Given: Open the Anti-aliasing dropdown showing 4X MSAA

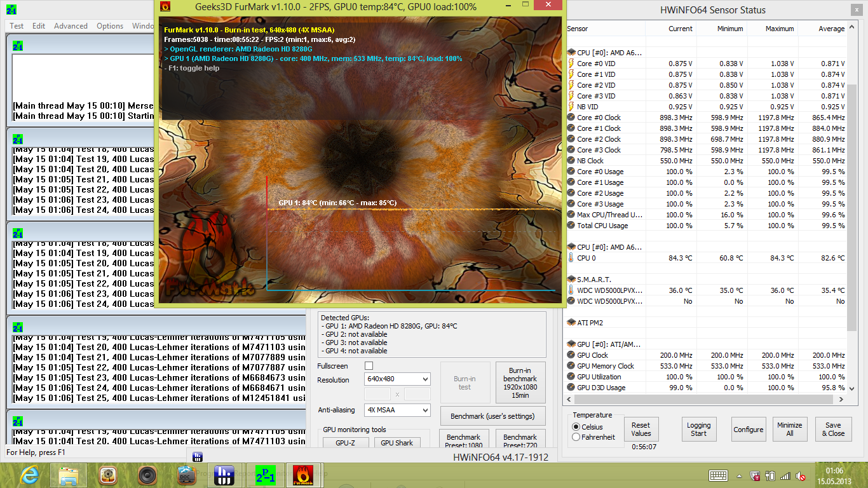Looking at the screenshot, I should [397, 410].
